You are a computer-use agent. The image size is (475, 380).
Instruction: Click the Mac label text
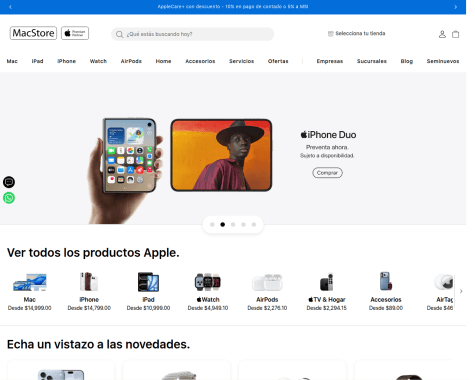(x=30, y=300)
